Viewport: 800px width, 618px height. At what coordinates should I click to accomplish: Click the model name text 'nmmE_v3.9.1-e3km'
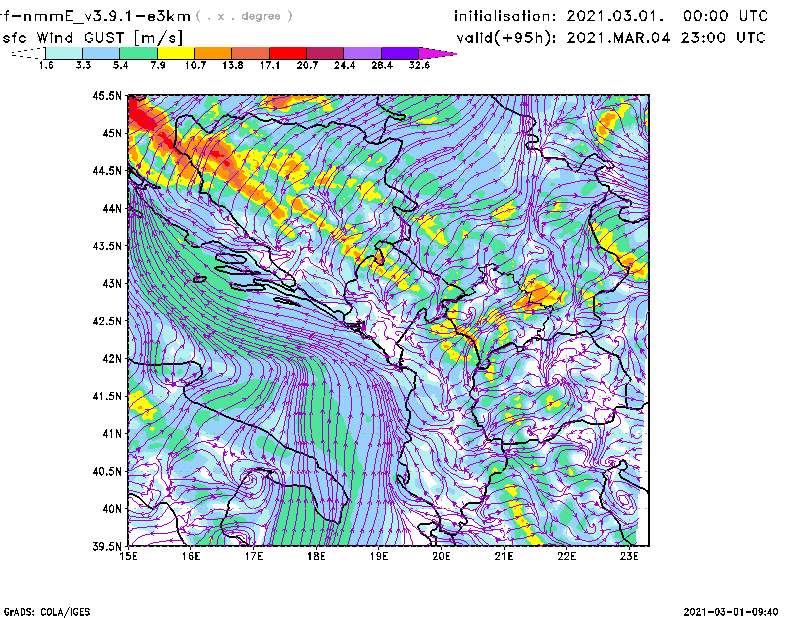click(x=107, y=16)
